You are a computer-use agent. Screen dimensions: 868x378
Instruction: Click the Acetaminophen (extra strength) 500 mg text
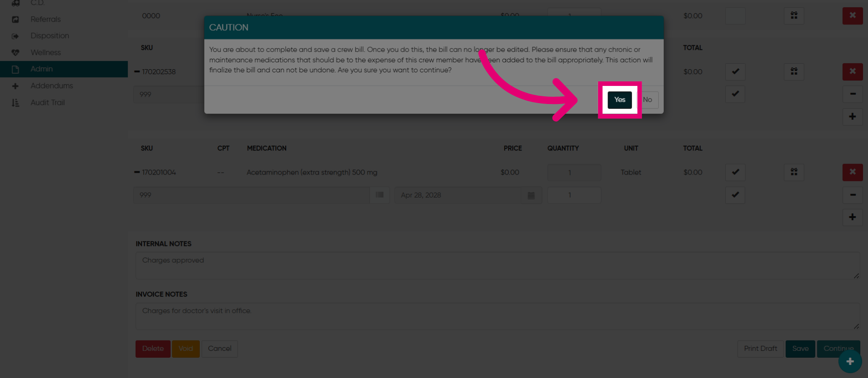point(312,172)
